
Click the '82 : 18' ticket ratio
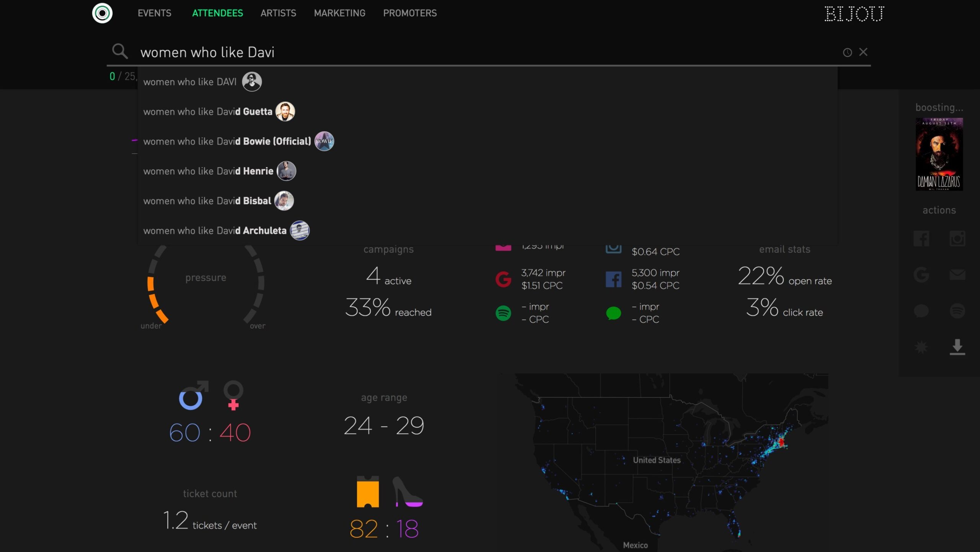(384, 529)
